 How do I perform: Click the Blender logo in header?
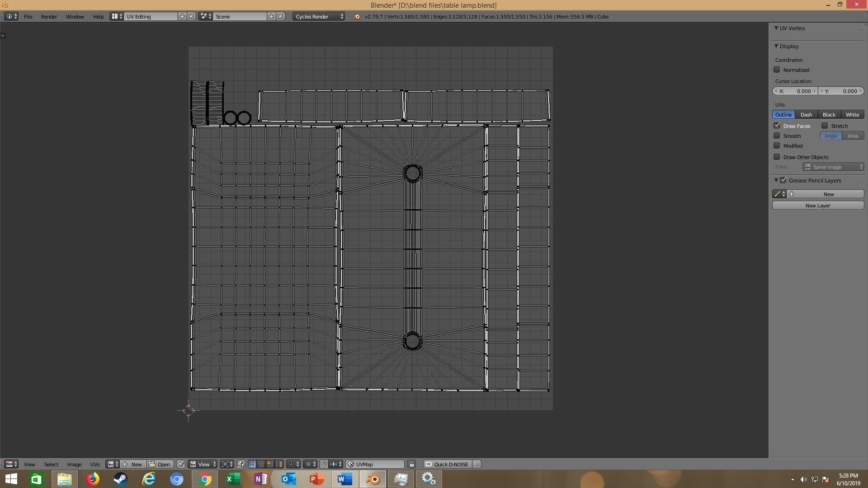(x=356, y=16)
